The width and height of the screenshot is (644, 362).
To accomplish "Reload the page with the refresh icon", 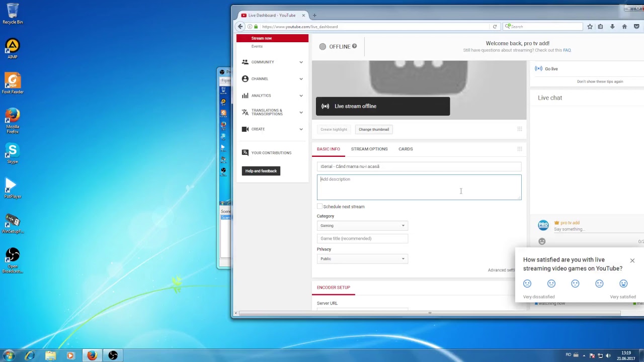I will tap(495, 27).
